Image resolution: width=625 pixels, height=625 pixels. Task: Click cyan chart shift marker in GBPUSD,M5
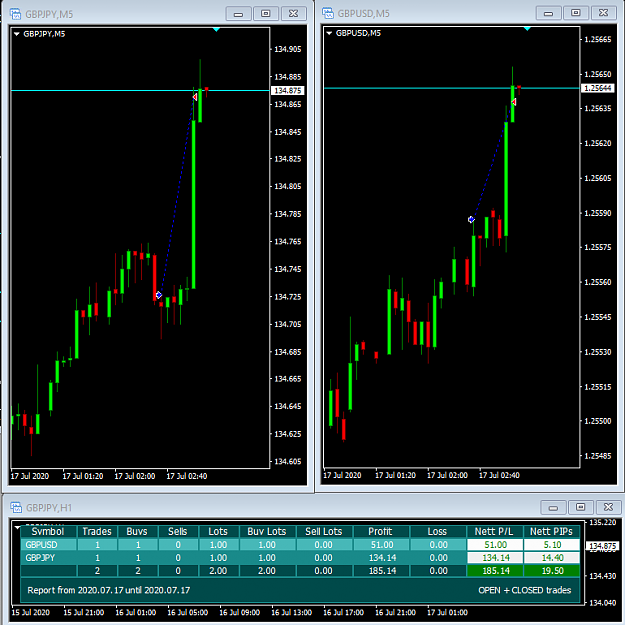coord(527,29)
